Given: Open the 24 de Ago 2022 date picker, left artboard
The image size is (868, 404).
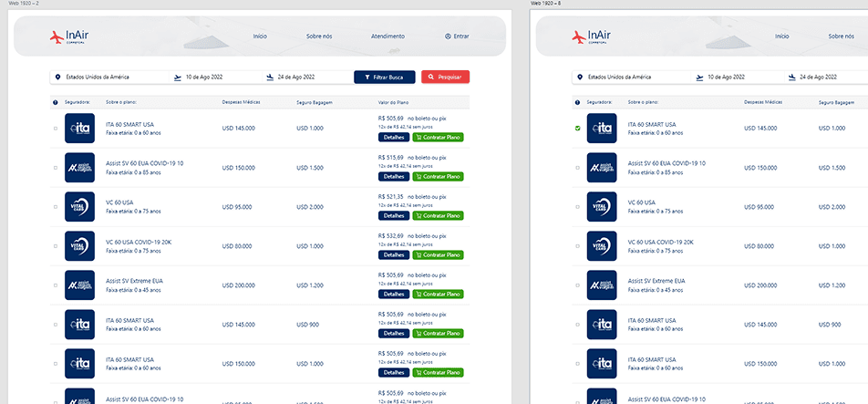Looking at the screenshot, I should pos(296,78).
